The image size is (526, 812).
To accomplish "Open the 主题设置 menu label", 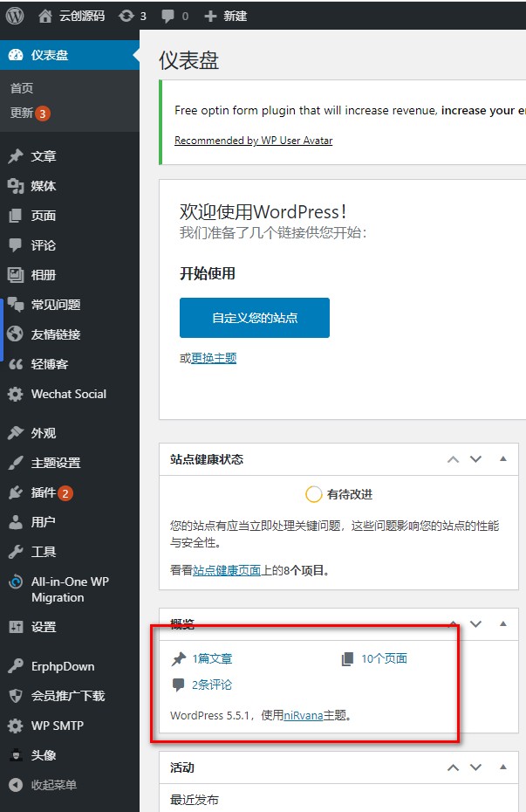I will 56,463.
